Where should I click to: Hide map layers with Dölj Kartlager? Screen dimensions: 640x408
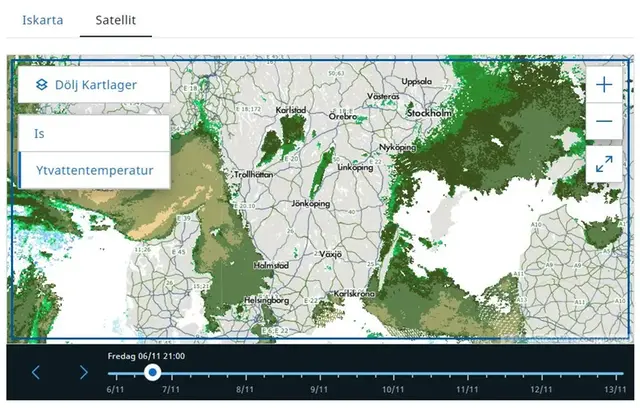[93, 85]
